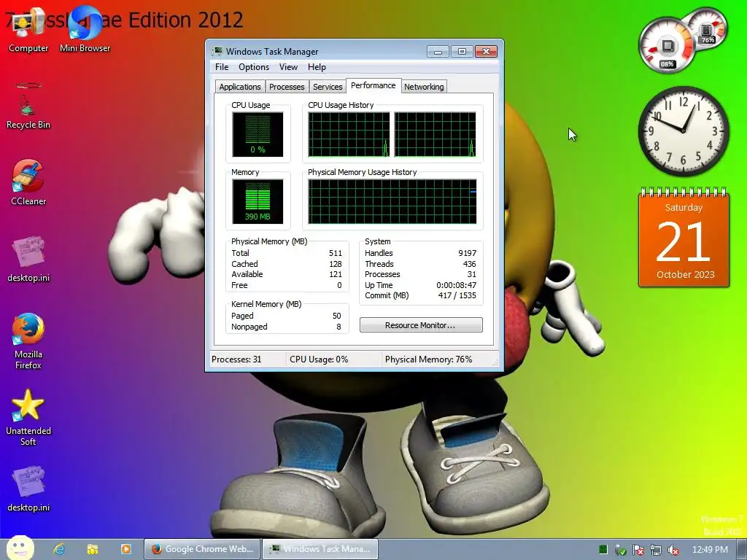Click the taskbar clock showing 12:49 PM
Image resolution: width=747 pixels, height=560 pixels.
pyautogui.click(x=710, y=550)
